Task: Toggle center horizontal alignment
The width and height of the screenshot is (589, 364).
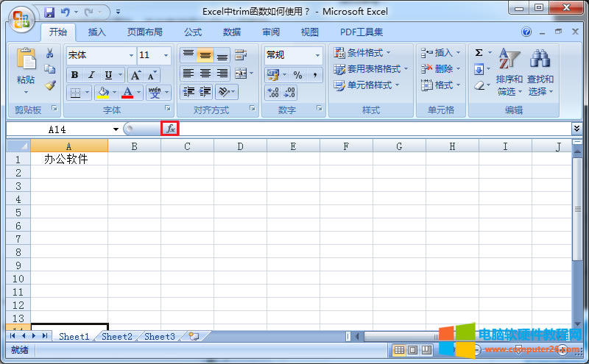Action: tap(205, 74)
